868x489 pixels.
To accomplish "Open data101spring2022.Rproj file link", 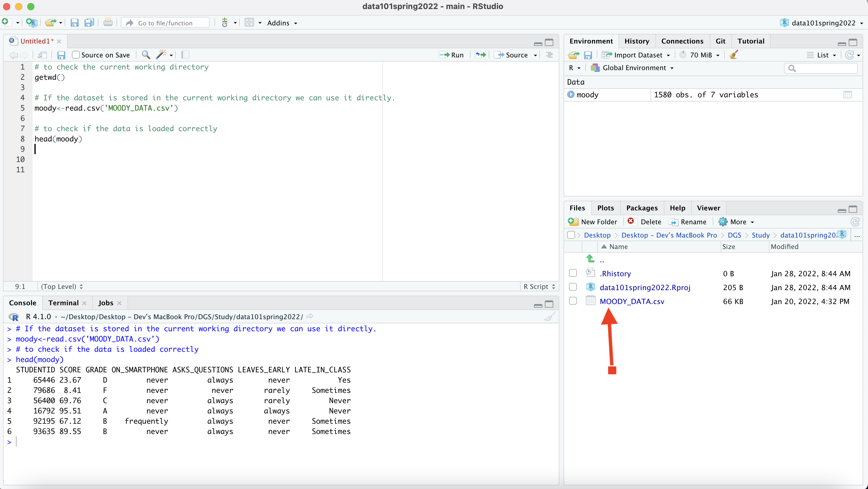I will pyautogui.click(x=645, y=287).
